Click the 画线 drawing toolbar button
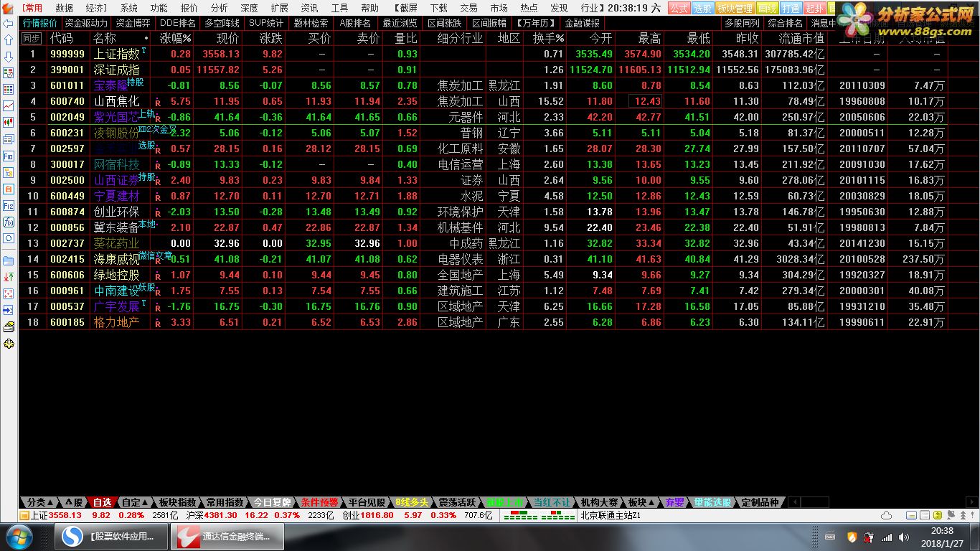The height and width of the screenshot is (551, 980). [768, 8]
